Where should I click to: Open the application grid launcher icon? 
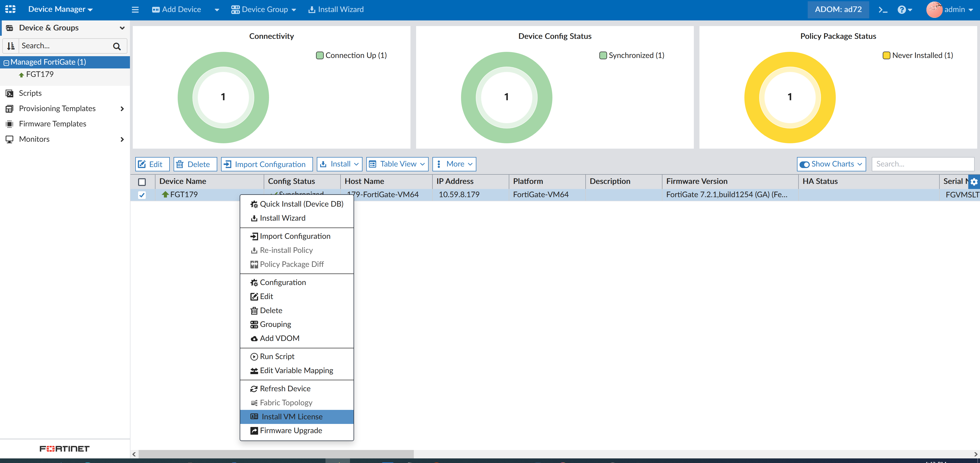[10, 9]
